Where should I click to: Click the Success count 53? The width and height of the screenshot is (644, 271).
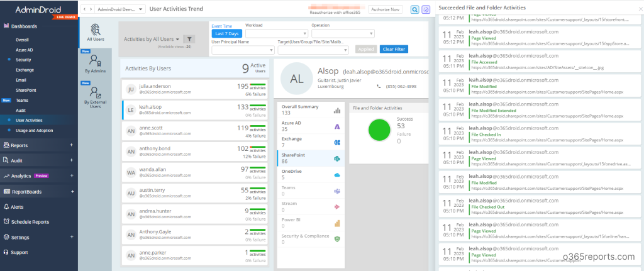pyautogui.click(x=401, y=126)
